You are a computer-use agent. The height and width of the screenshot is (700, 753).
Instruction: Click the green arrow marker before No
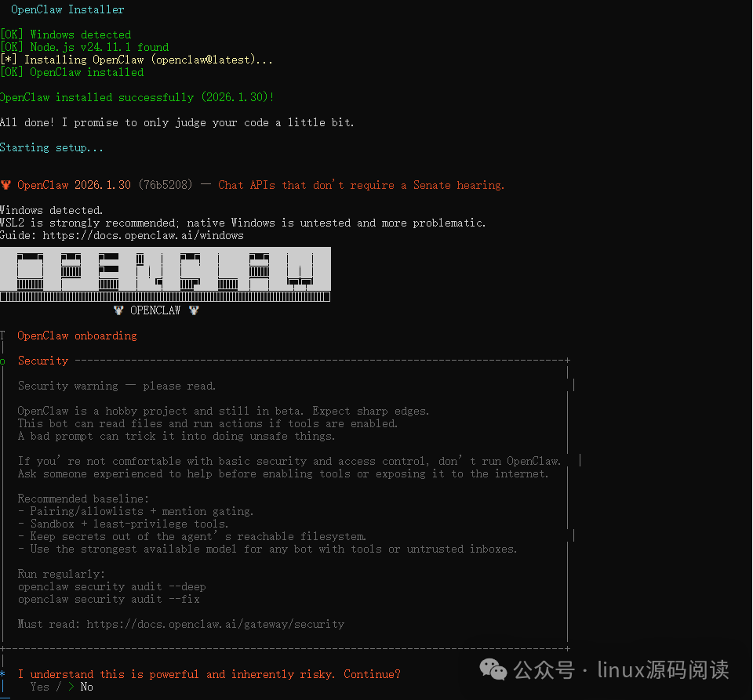click(71, 687)
